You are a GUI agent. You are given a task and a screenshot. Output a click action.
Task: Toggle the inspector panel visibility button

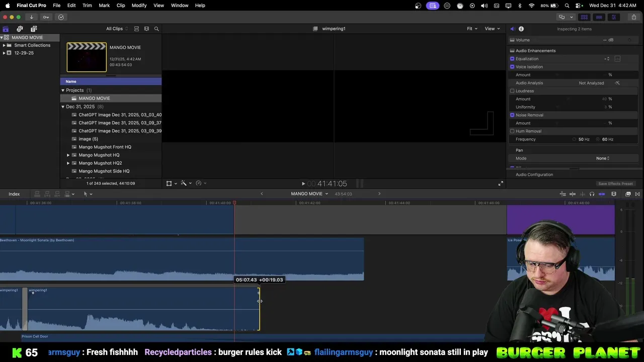(613, 17)
